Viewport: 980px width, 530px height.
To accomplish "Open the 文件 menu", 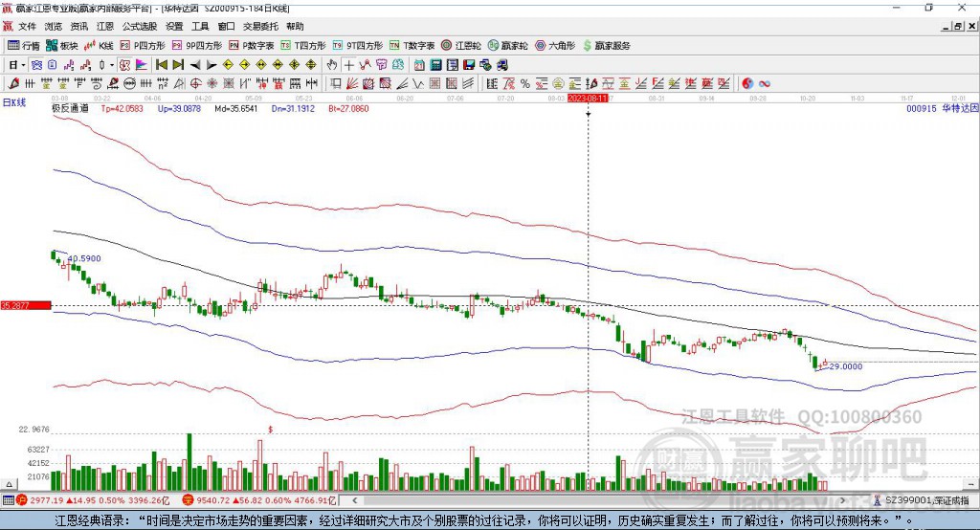I will pos(28,26).
